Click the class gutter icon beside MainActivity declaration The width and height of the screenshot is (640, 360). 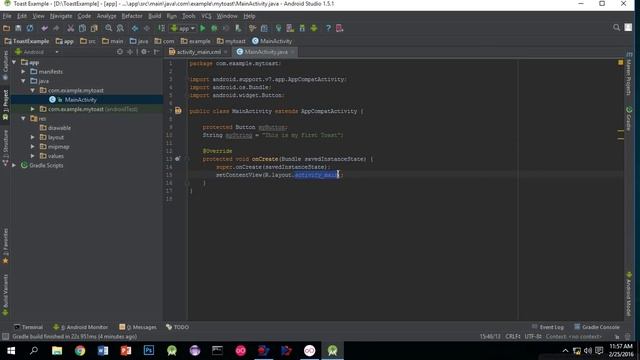click(178, 111)
